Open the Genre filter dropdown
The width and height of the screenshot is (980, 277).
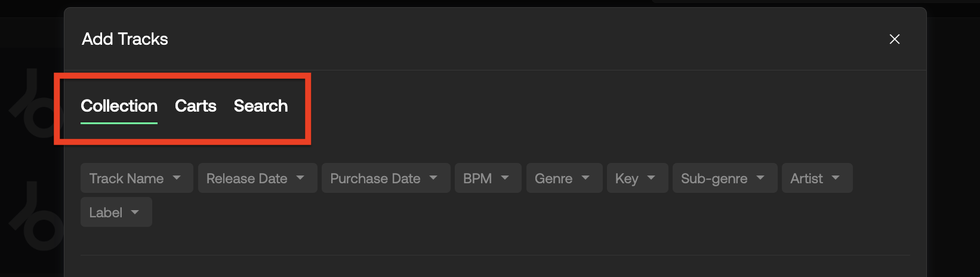(x=564, y=178)
